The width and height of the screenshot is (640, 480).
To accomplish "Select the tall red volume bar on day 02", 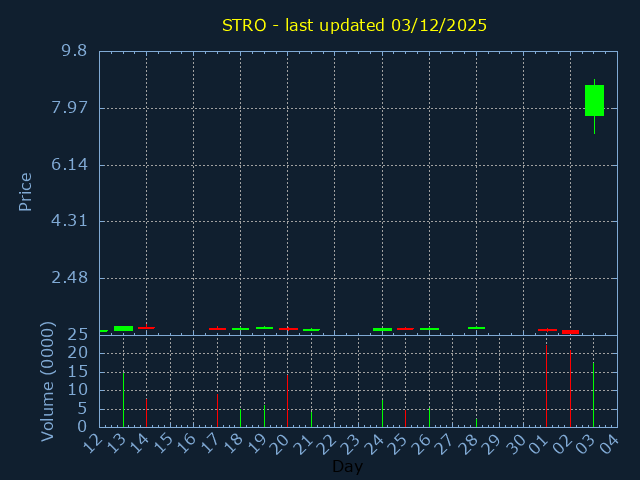I will [x=570, y=388].
